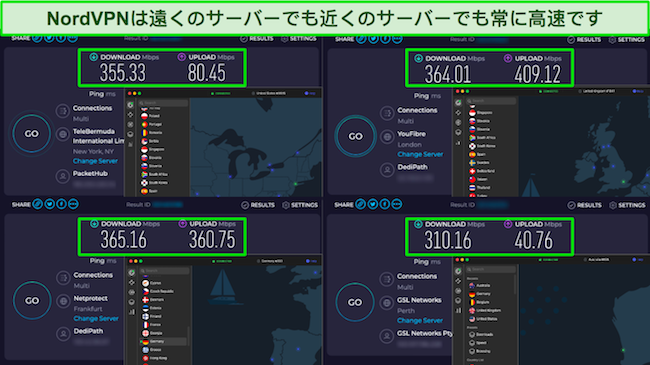The width and height of the screenshot is (650, 365).
Task: Select Belgium in Perth NordVPN recents
Action: pyautogui.click(x=480, y=302)
